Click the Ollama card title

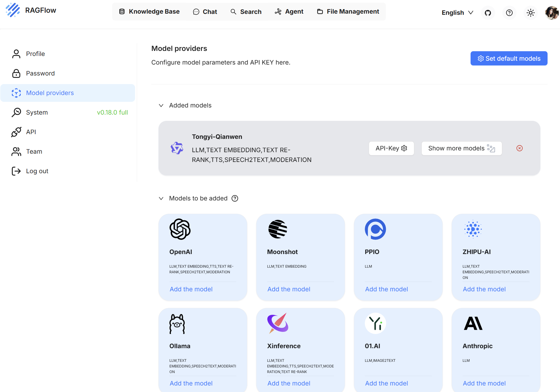180,346
